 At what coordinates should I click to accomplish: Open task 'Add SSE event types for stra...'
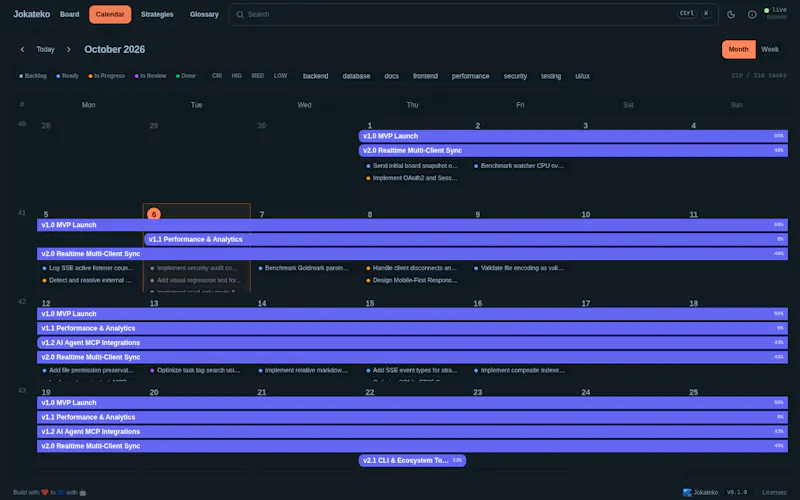tap(412, 370)
